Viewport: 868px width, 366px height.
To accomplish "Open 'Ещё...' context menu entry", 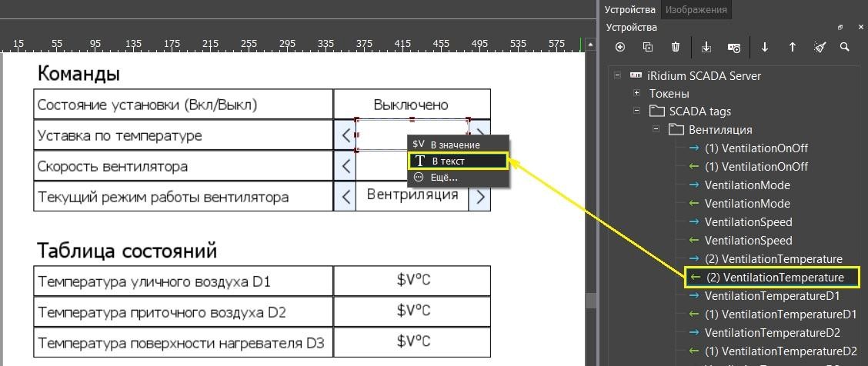I will click(x=443, y=177).
